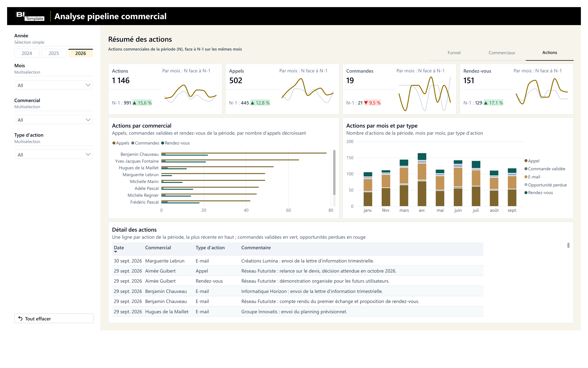Click Marguerite Lebrun in the 30 sept. row
The height and width of the screenshot is (368, 588).
coord(165,261)
